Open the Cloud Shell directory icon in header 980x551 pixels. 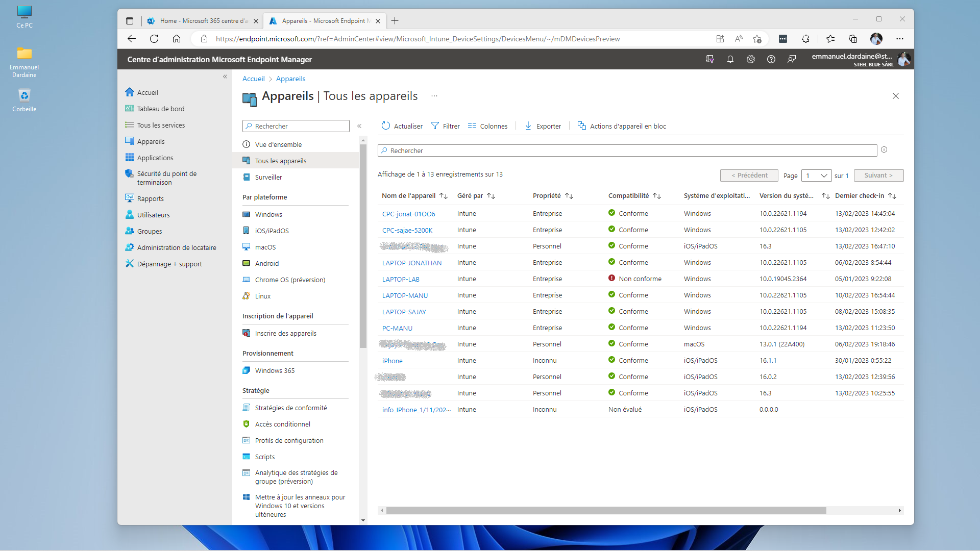click(710, 59)
